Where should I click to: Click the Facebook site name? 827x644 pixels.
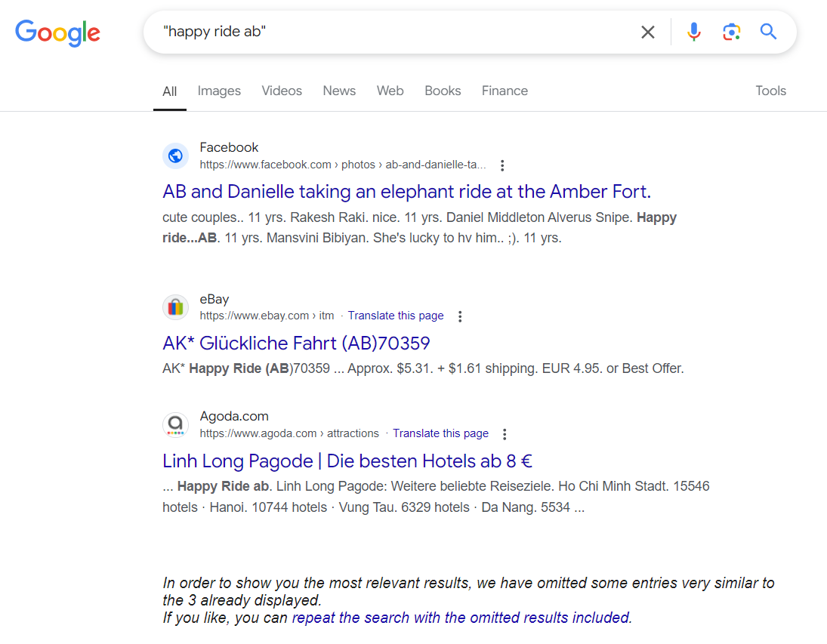(229, 147)
